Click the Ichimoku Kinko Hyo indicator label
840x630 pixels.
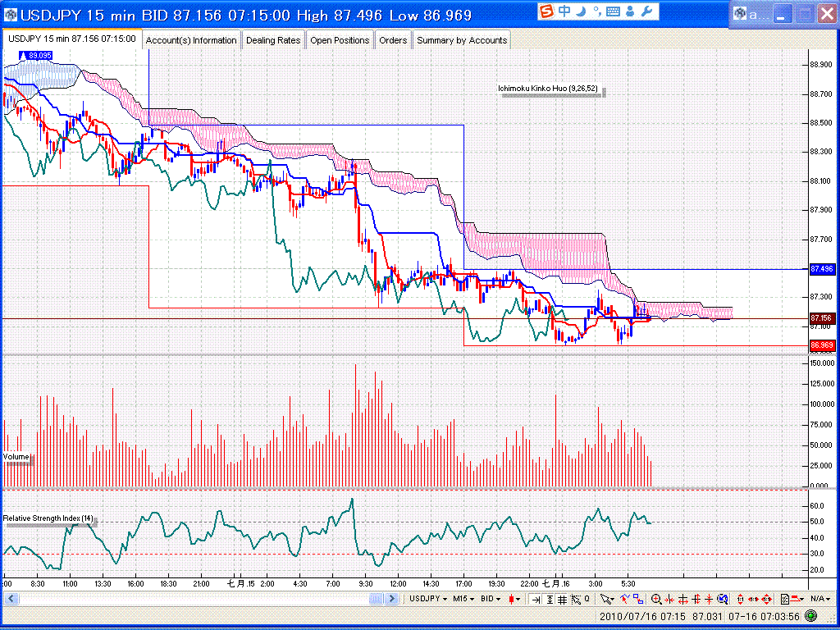point(550,89)
